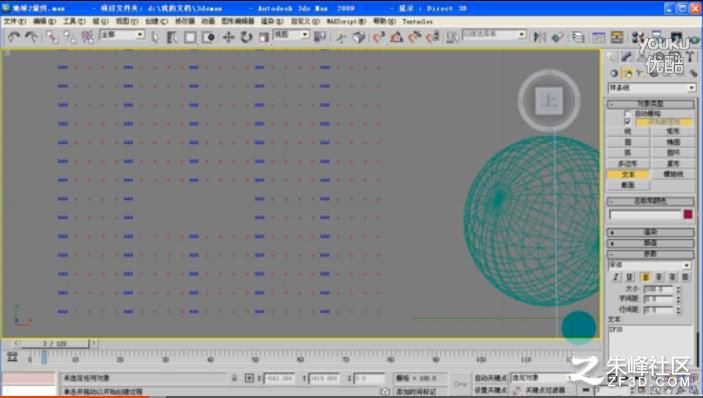
Task: Open the Tentacles menu
Action: pyautogui.click(x=417, y=21)
